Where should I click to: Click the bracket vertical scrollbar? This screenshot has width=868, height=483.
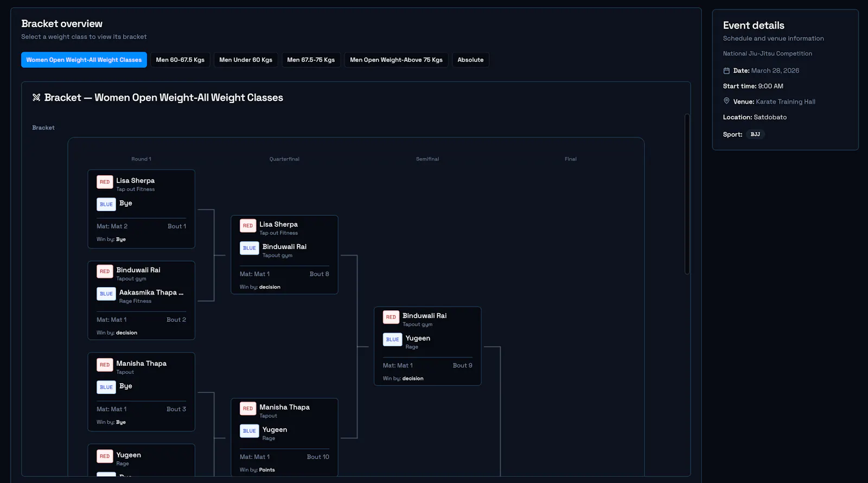(x=687, y=194)
